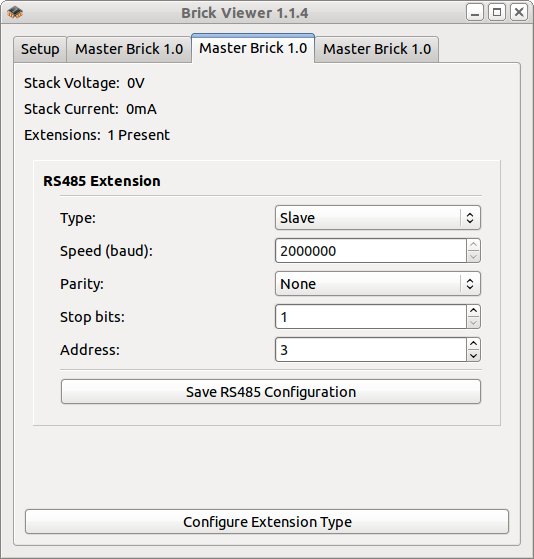Decrease the Speed (baud) value with down arrow
Screen dimensions: 534x559
473,257
